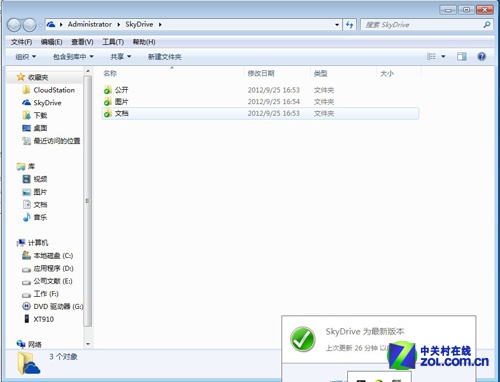Click the back navigation arrow
This screenshot has width=500, height=382.
(x=14, y=25)
